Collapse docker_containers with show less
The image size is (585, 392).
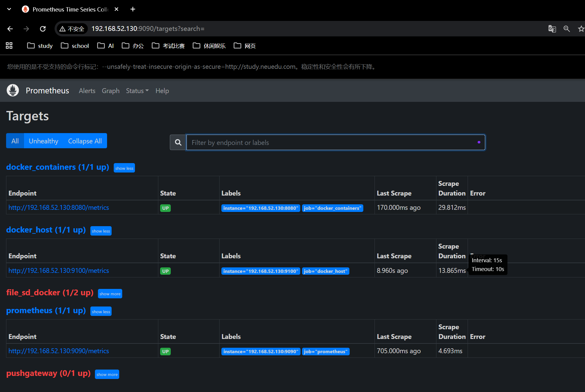click(124, 168)
